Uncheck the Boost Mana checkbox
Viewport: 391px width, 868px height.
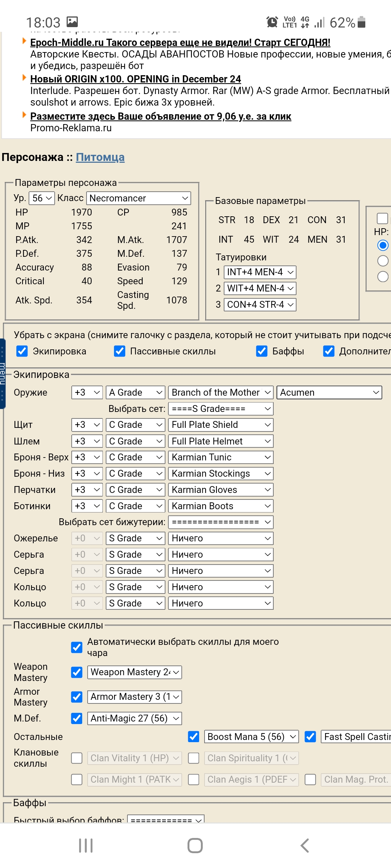click(194, 737)
